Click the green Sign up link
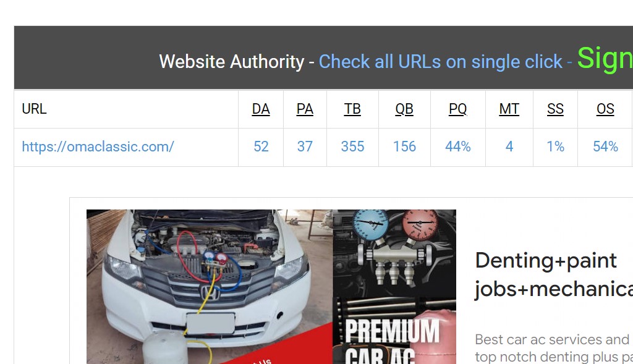 pos(605,59)
